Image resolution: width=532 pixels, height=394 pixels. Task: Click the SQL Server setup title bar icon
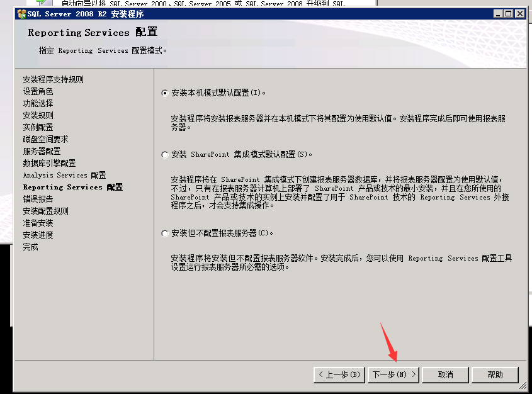click(21, 14)
